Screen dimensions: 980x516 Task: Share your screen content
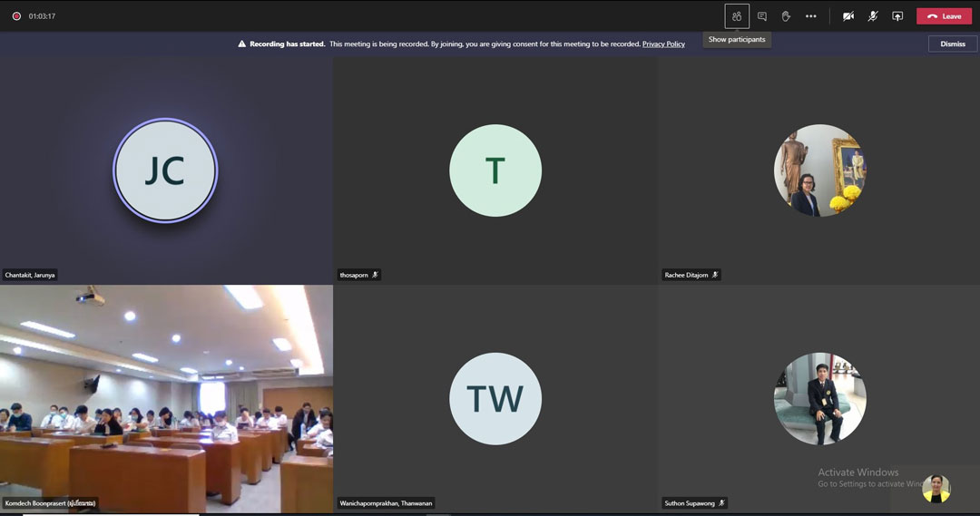click(x=897, y=16)
